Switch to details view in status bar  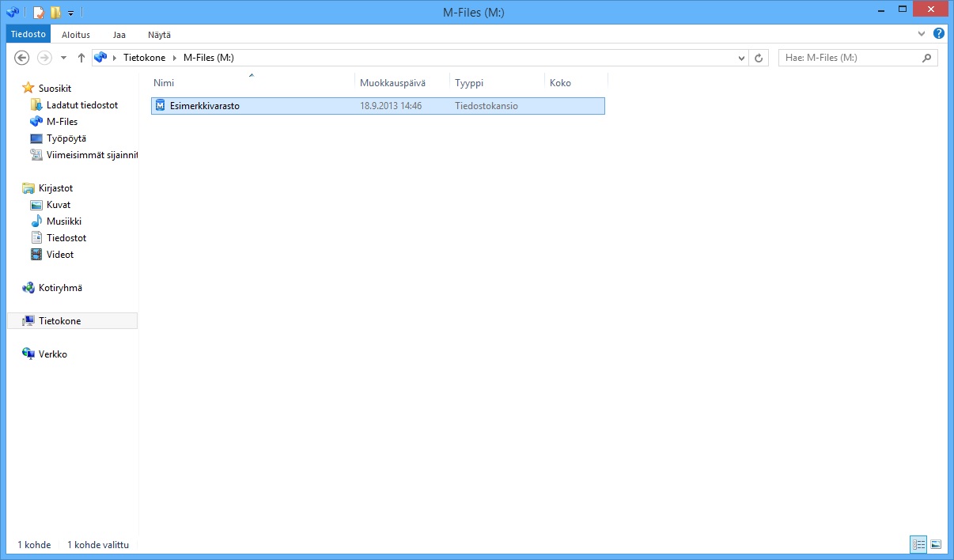(x=918, y=544)
